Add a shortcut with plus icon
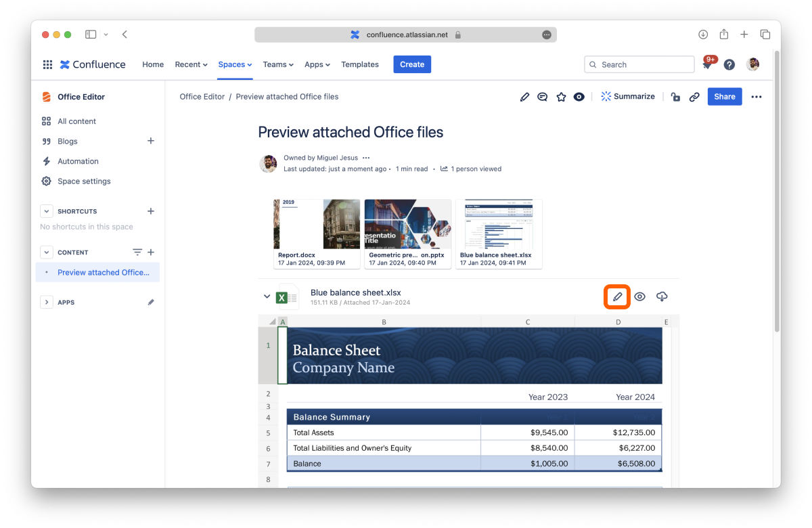This screenshot has height=528, width=812. pyautogui.click(x=151, y=211)
